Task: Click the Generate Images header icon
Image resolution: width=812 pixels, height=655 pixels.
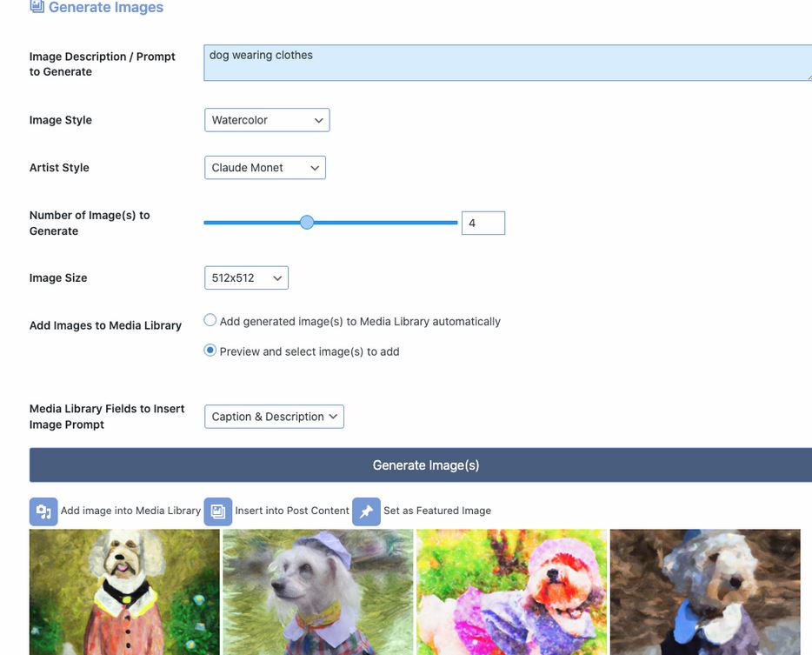Action: (37, 7)
